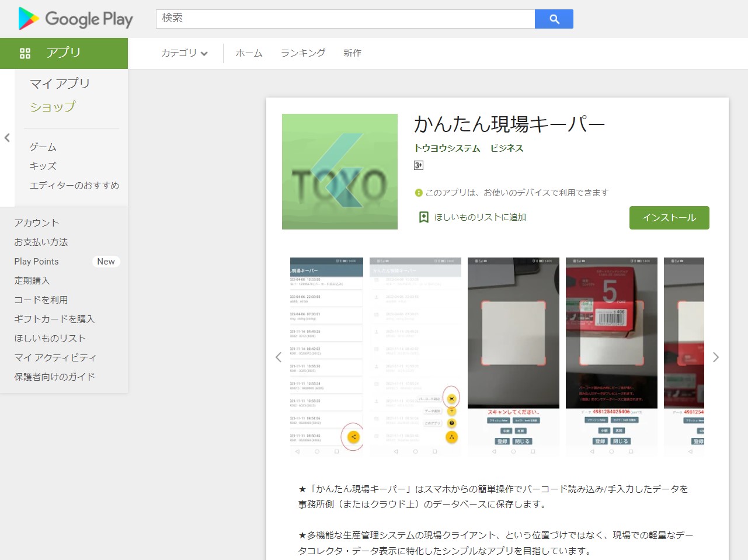Open the ホーム tab

coord(249,53)
